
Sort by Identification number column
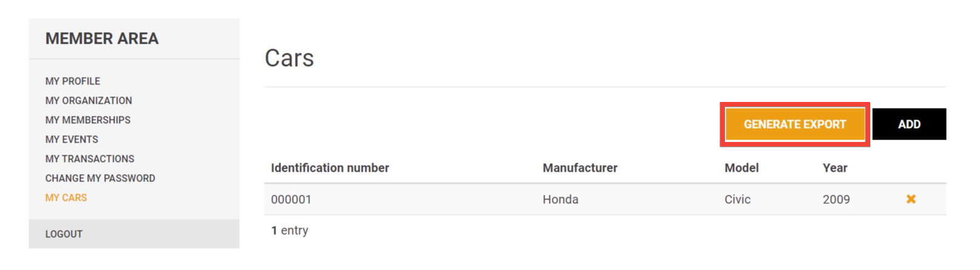[330, 168]
